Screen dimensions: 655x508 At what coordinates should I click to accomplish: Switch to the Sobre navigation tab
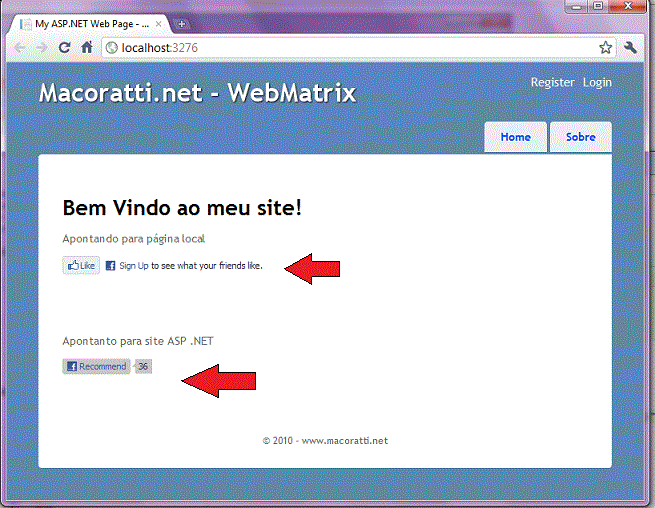point(581,137)
